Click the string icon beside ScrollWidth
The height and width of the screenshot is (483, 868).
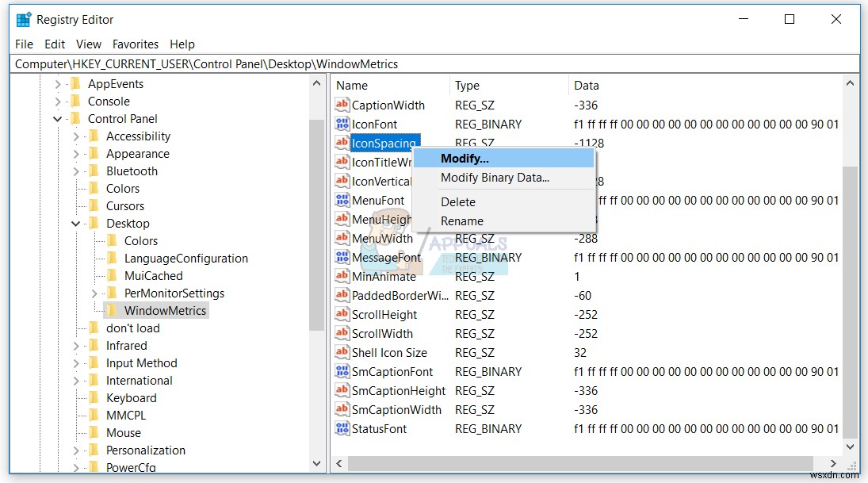[341, 333]
